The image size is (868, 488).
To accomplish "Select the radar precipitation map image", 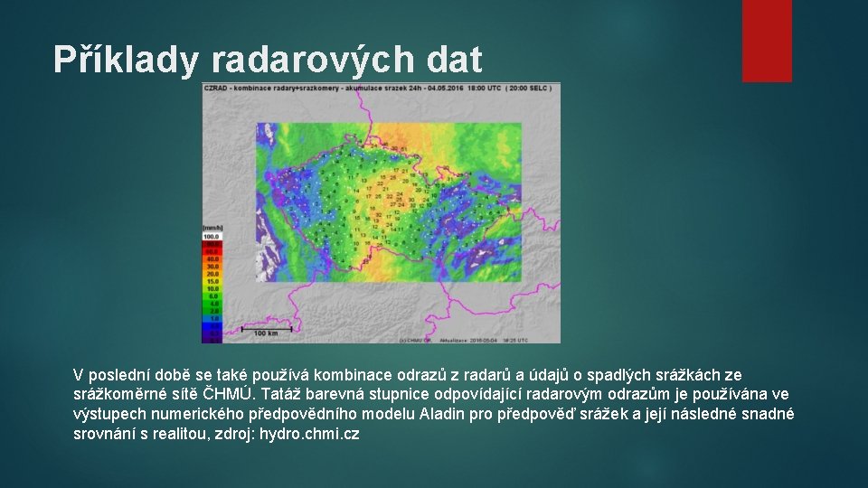I will [x=381, y=213].
